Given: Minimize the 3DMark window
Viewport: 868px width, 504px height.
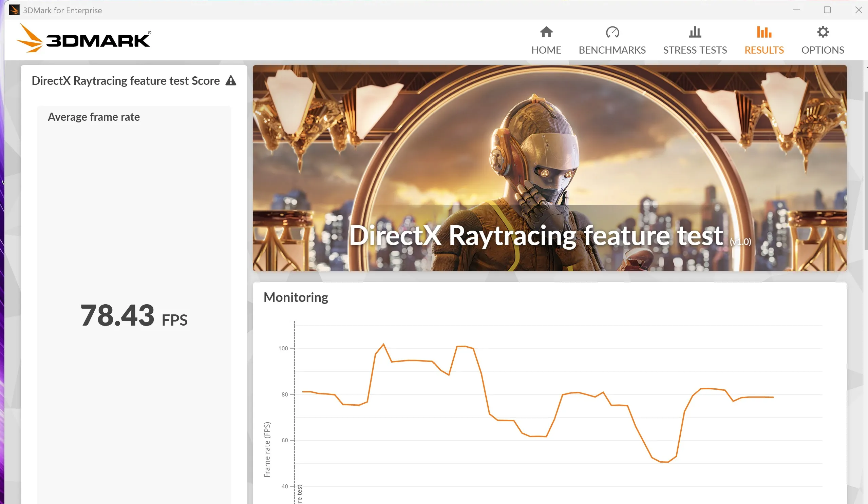Looking at the screenshot, I should tap(796, 10).
